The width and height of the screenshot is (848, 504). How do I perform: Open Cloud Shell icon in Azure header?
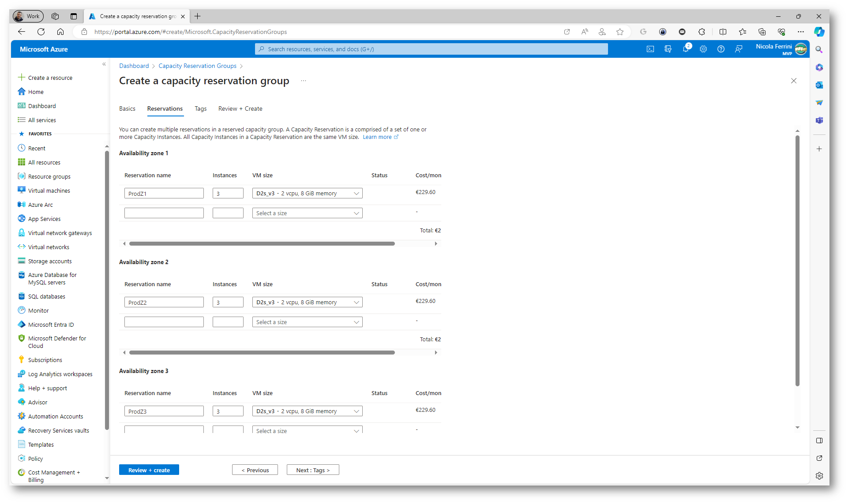coord(650,49)
